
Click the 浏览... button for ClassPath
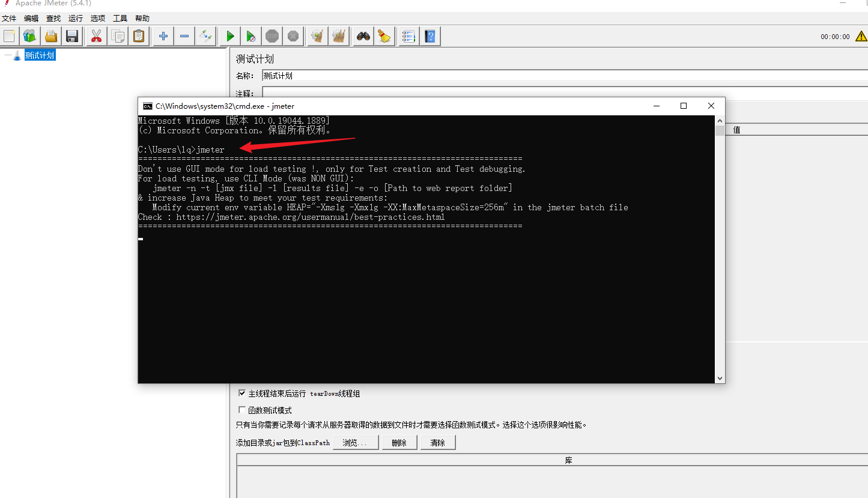(x=356, y=443)
